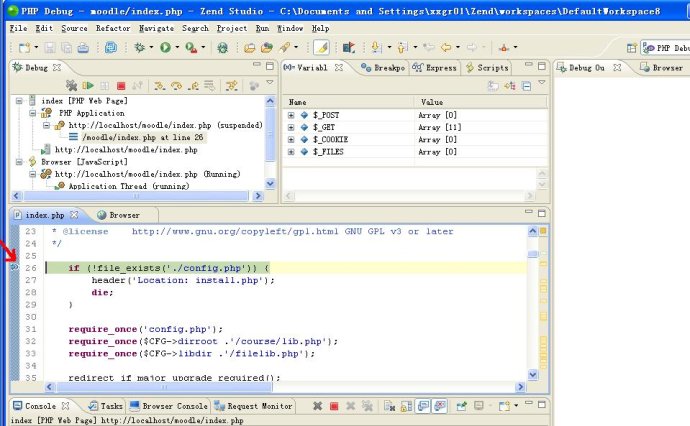Close the index.php editor tab
Image resolution: width=690 pixels, height=426 pixels.
click(x=74, y=215)
